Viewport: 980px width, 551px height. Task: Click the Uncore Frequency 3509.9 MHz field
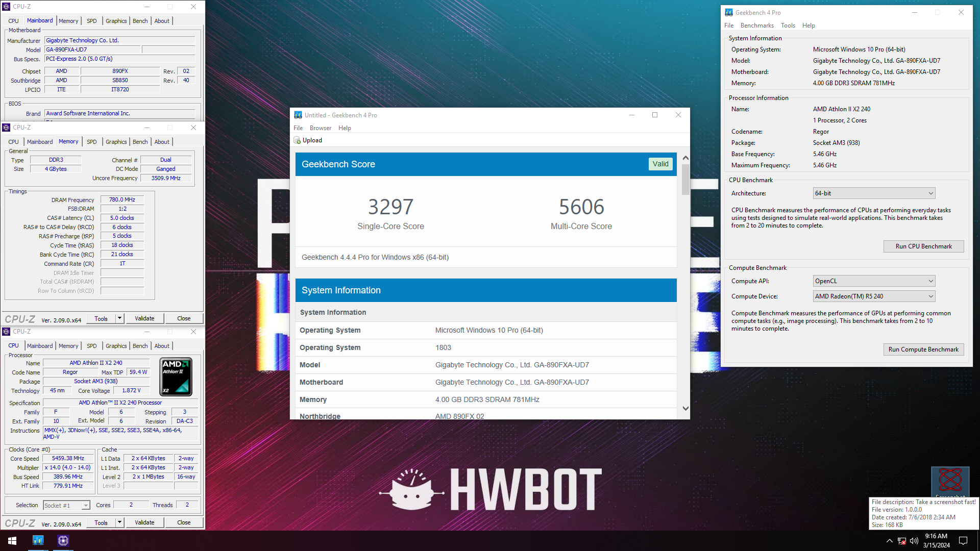click(x=166, y=179)
